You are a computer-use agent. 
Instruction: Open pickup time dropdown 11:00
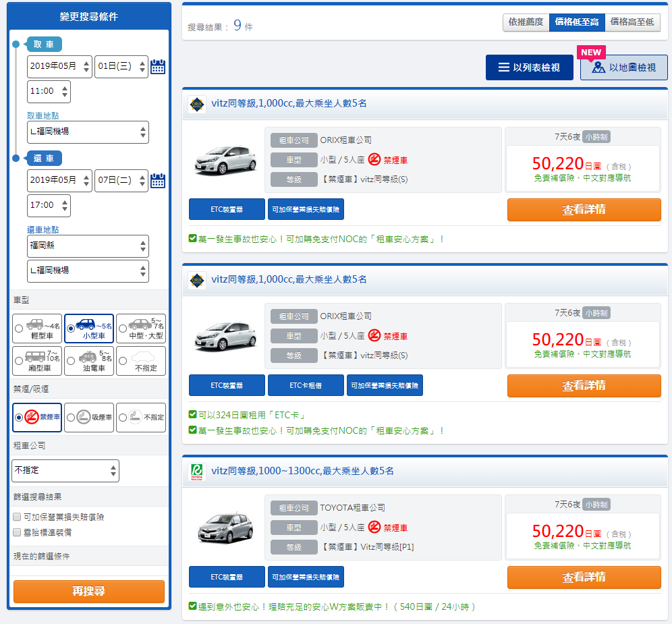[x=49, y=91]
